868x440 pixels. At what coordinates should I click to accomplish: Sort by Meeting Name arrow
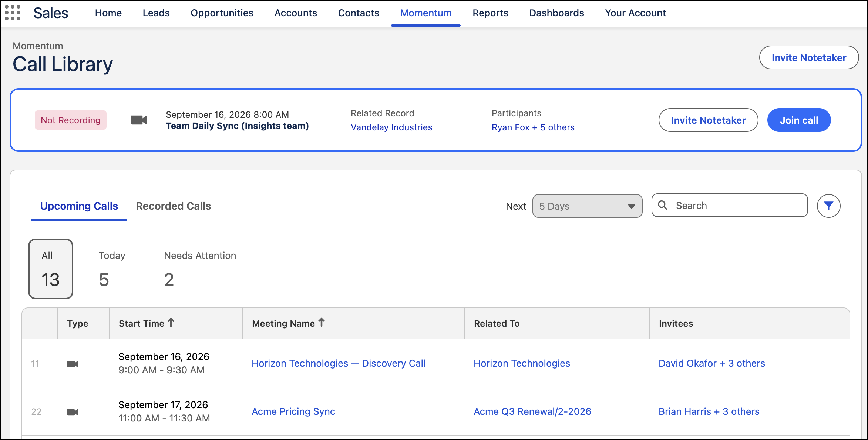[322, 323]
